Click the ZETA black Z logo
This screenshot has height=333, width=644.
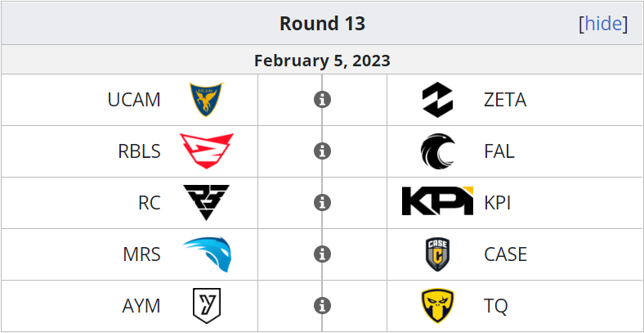tap(437, 100)
